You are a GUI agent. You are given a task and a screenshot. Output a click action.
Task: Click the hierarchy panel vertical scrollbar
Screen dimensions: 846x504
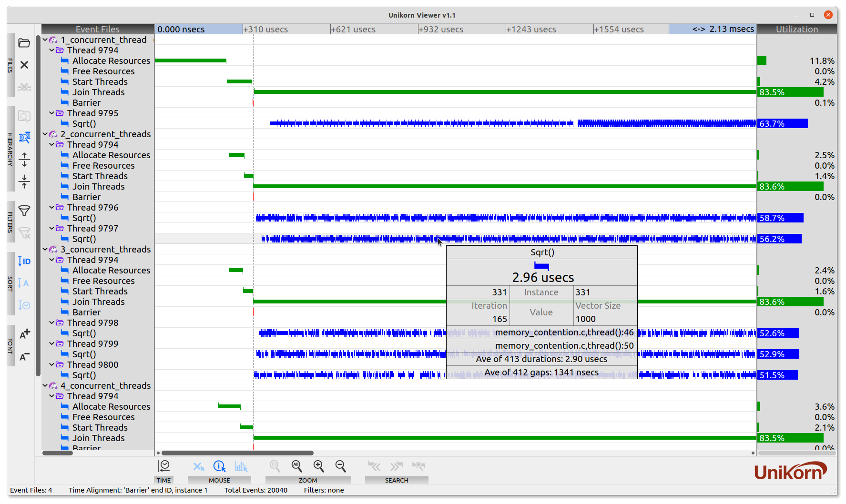point(38,205)
